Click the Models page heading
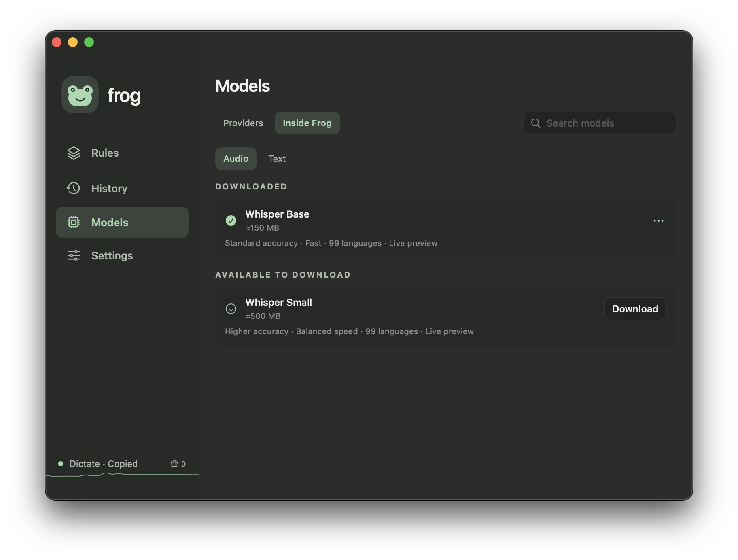 (243, 86)
